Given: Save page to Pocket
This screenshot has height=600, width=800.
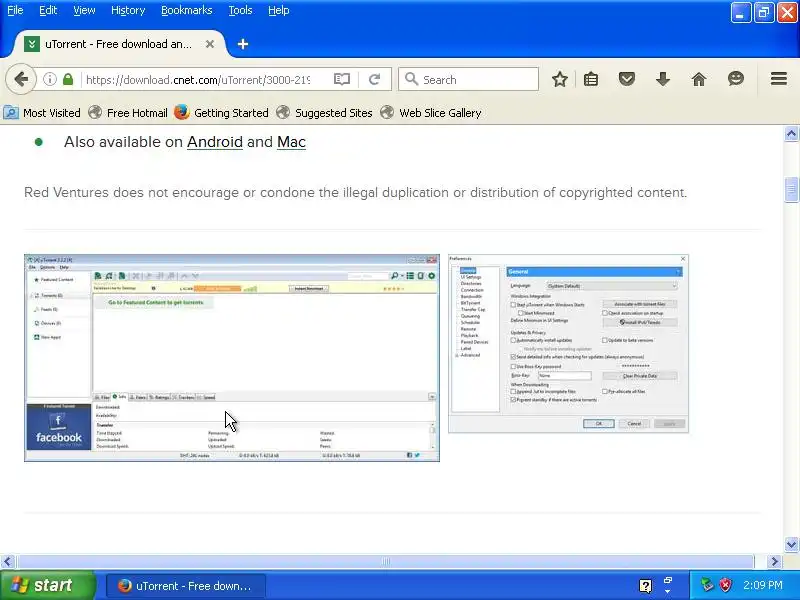Looking at the screenshot, I should coord(627,79).
